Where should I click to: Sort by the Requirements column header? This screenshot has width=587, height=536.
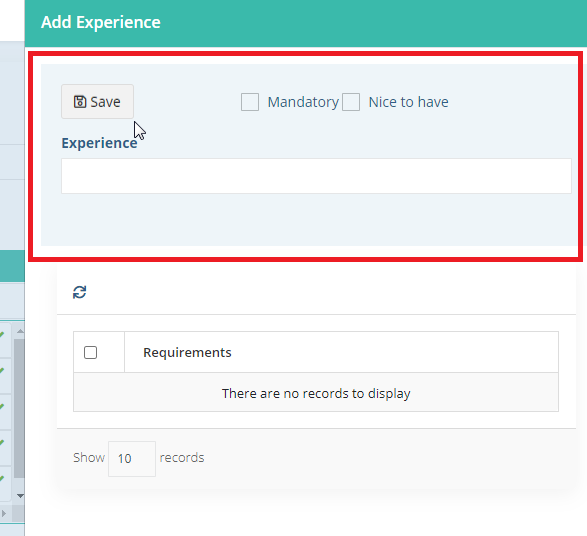187,353
